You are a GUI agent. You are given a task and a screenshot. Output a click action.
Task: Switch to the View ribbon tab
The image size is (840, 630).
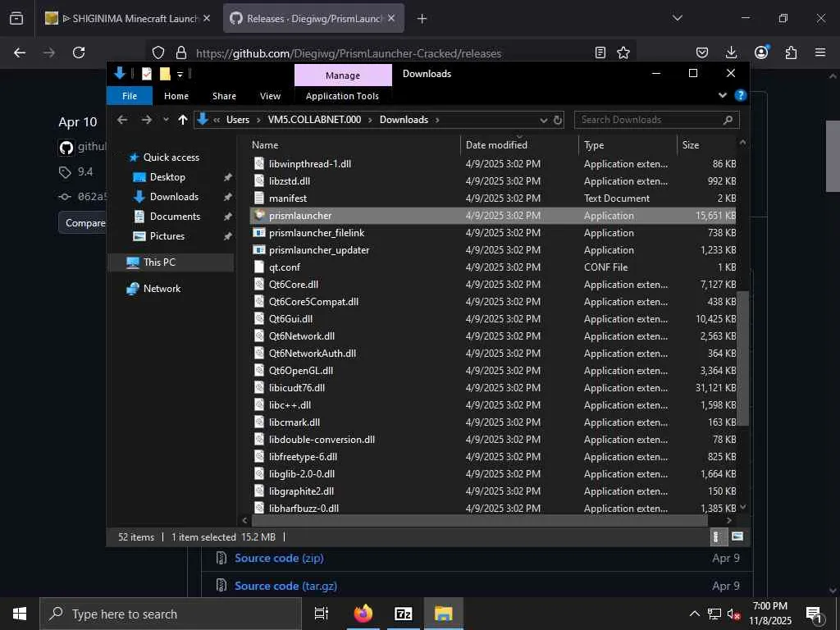click(270, 96)
